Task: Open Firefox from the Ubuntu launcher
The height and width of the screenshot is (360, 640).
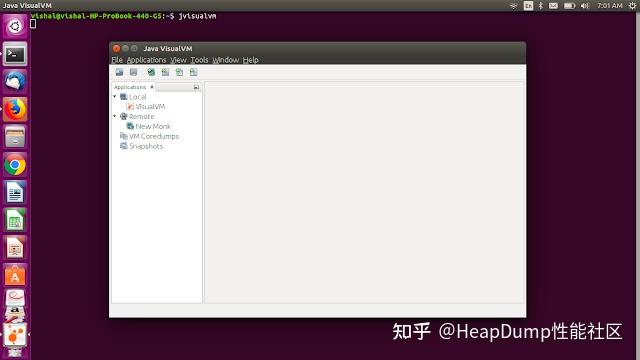Action: tap(15, 109)
